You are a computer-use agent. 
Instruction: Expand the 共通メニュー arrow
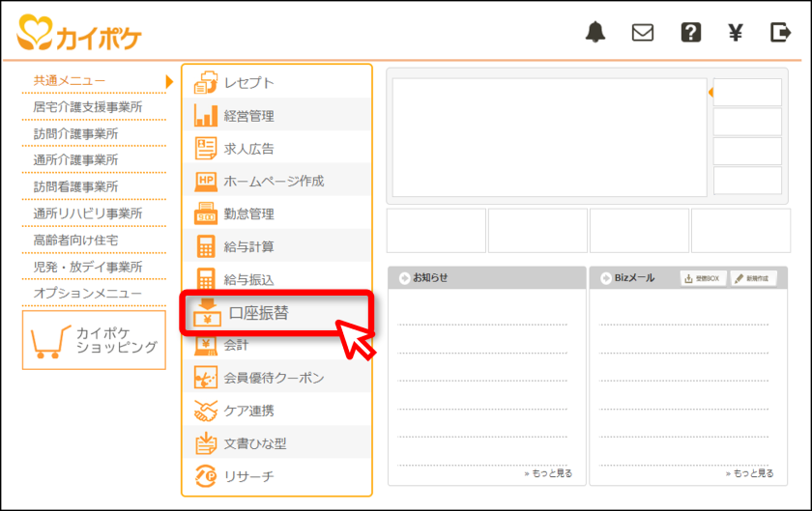(x=169, y=81)
